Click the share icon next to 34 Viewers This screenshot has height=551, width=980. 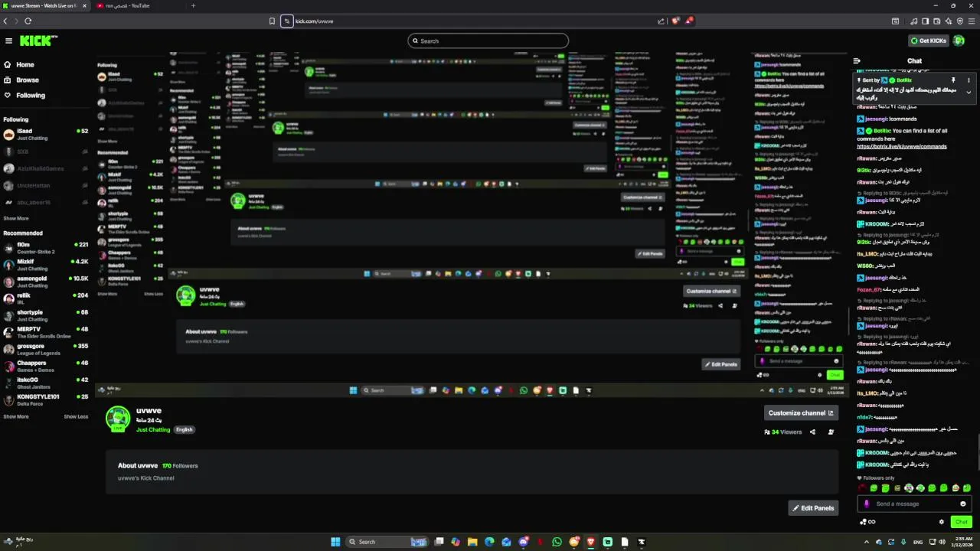point(812,432)
